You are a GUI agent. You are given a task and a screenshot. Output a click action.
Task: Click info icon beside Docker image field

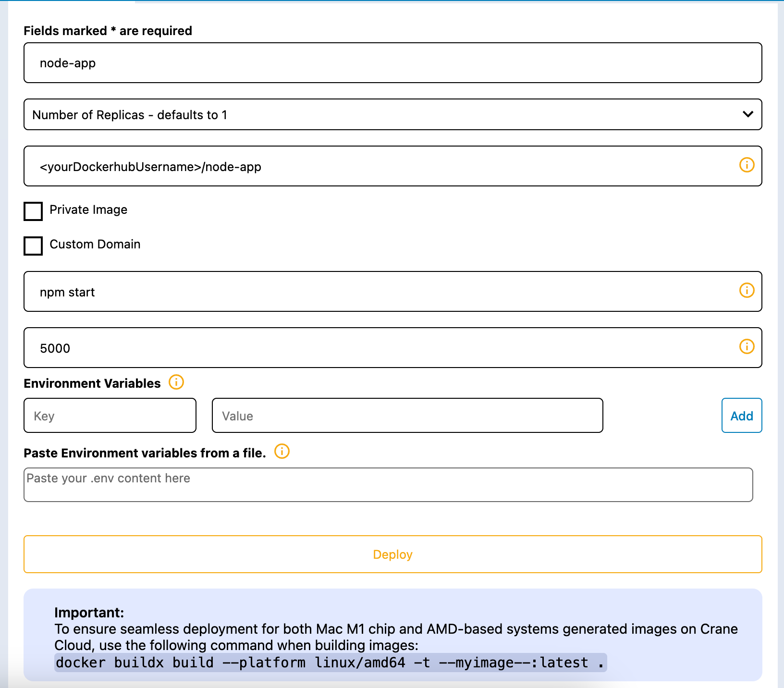pos(747,165)
